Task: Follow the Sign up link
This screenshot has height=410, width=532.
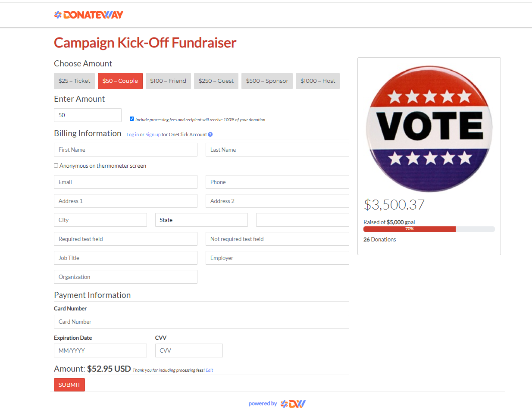Action: coord(153,135)
